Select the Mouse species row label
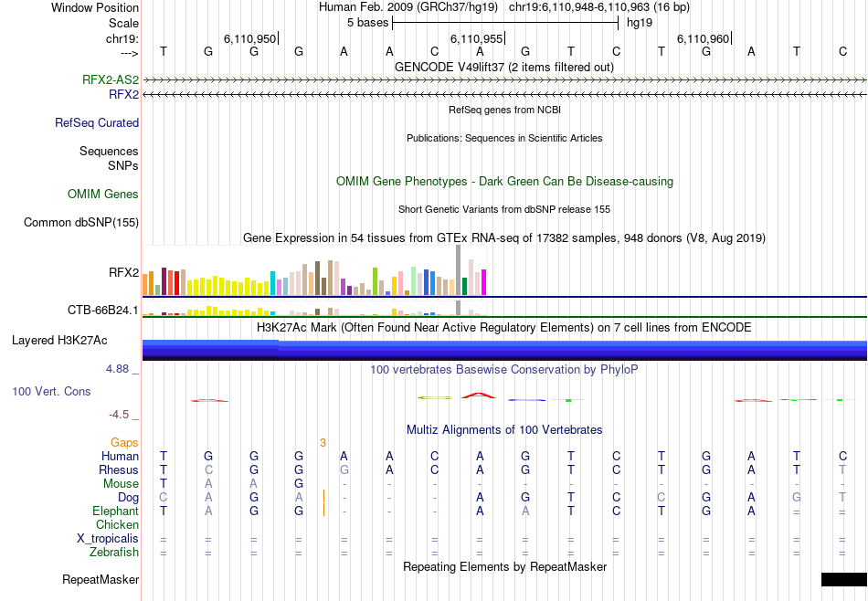The width and height of the screenshot is (868, 601). (121, 484)
